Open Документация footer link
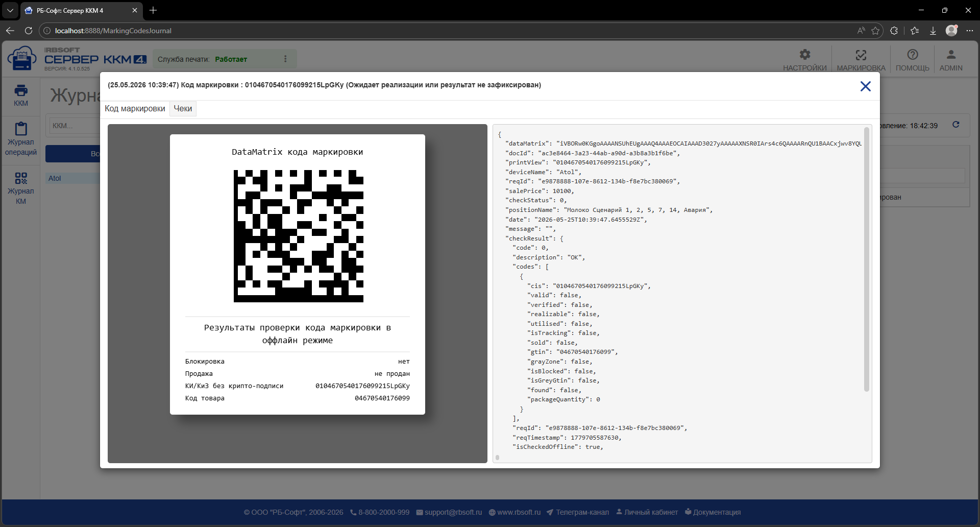The image size is (980, 527). (713, 512)
